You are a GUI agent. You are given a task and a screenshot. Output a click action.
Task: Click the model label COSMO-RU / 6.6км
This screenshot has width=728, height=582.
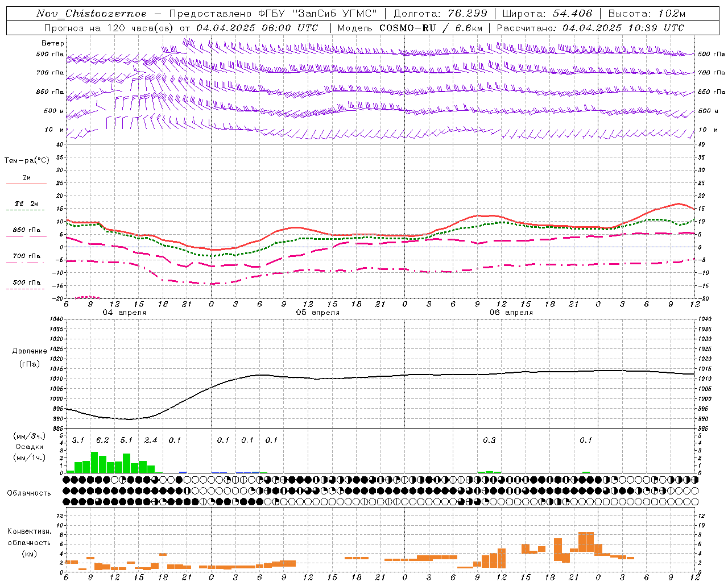coord(431,28)
